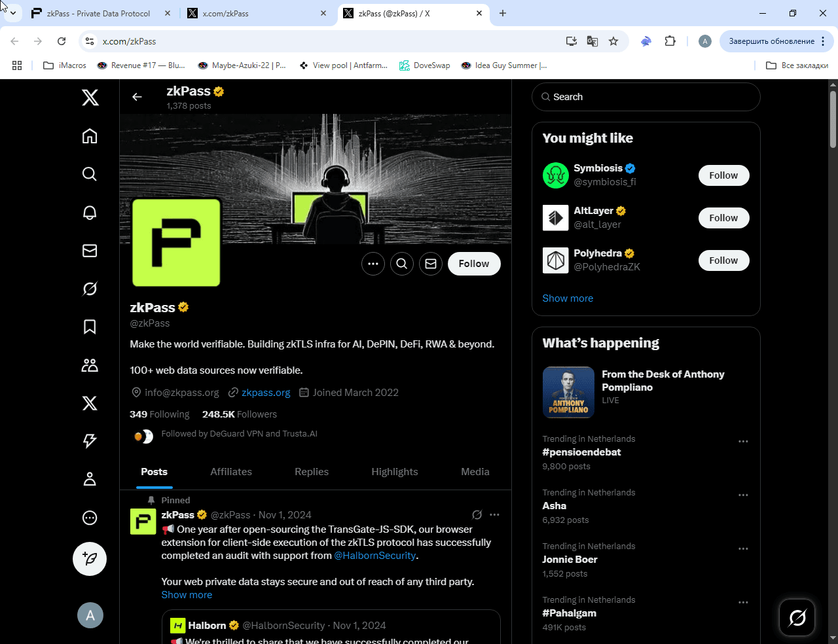Open Bookmarks icon in sidebar
Image resolution: width=838 pixels, height=644 pixels.
click(90, 327)
